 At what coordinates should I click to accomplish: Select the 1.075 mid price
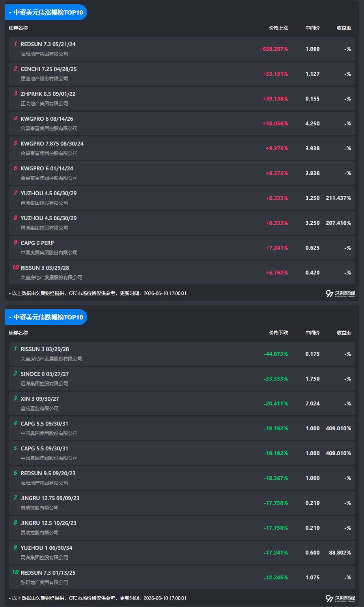point(312,577)
